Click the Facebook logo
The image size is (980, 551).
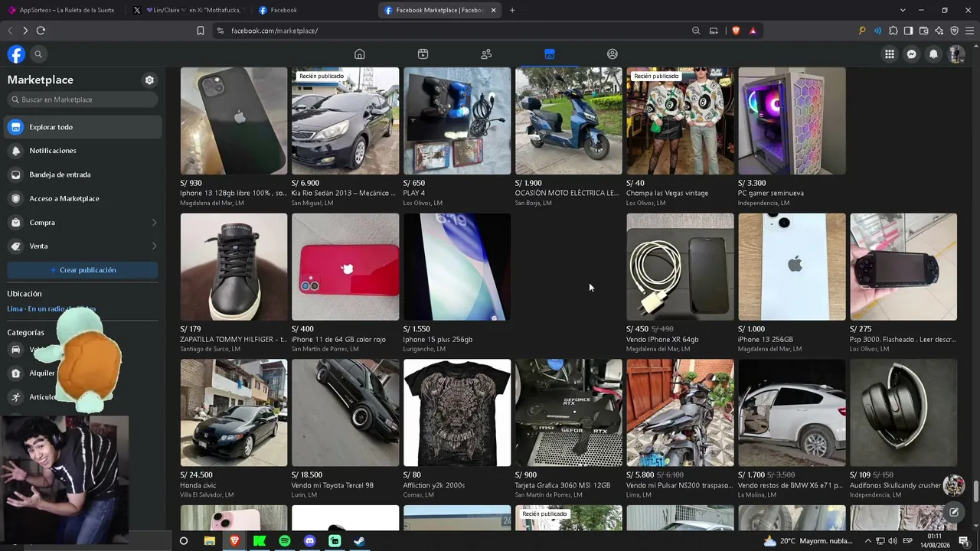[16, 54]
